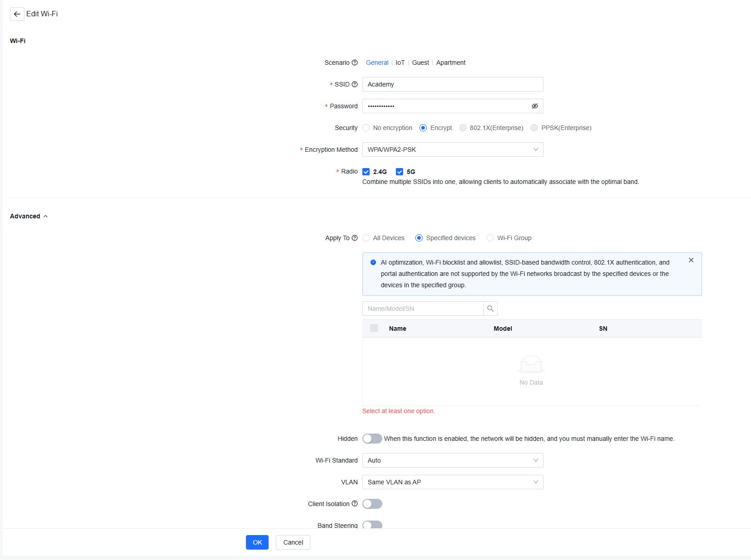751x560 pixels.
Task: Open the Scenario help tooltip icon
Action: 355,63
